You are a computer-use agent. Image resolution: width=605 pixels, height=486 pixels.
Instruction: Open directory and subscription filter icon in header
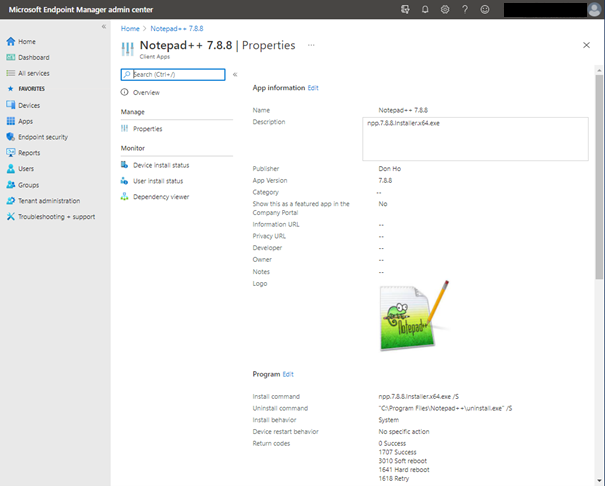[x=405, y=9]
